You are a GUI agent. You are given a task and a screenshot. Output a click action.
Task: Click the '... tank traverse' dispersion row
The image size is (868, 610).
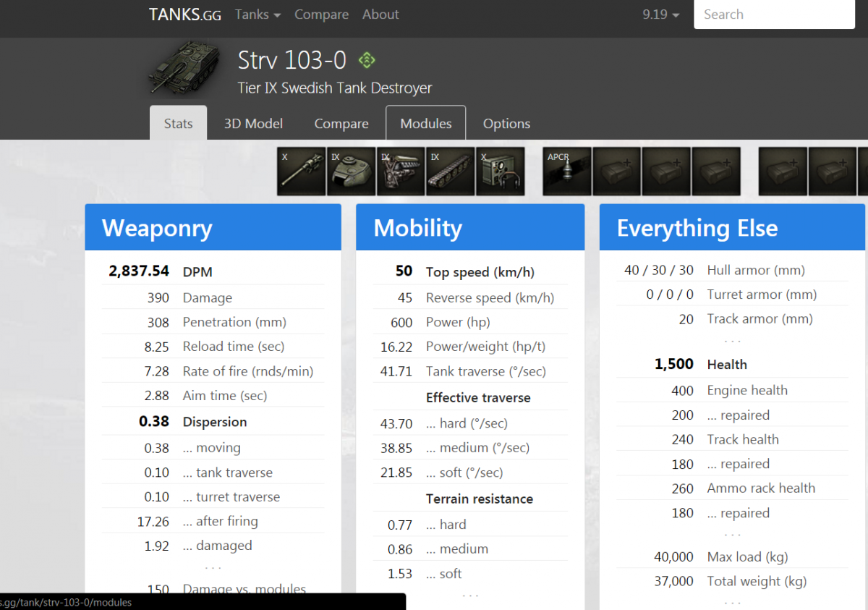point(213,473)
